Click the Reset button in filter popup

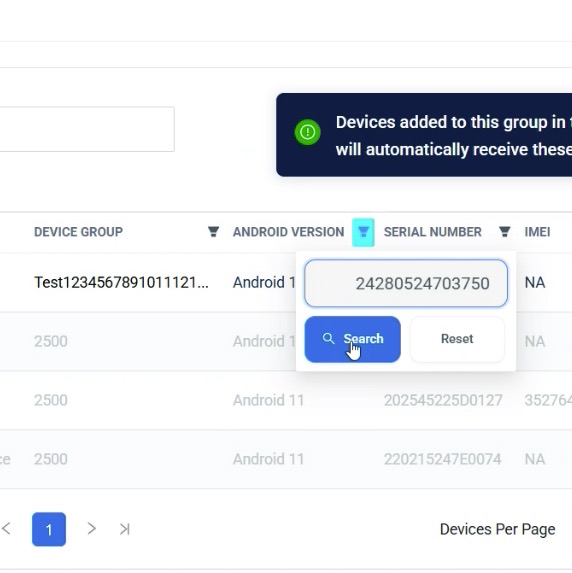tap(457, 339)
